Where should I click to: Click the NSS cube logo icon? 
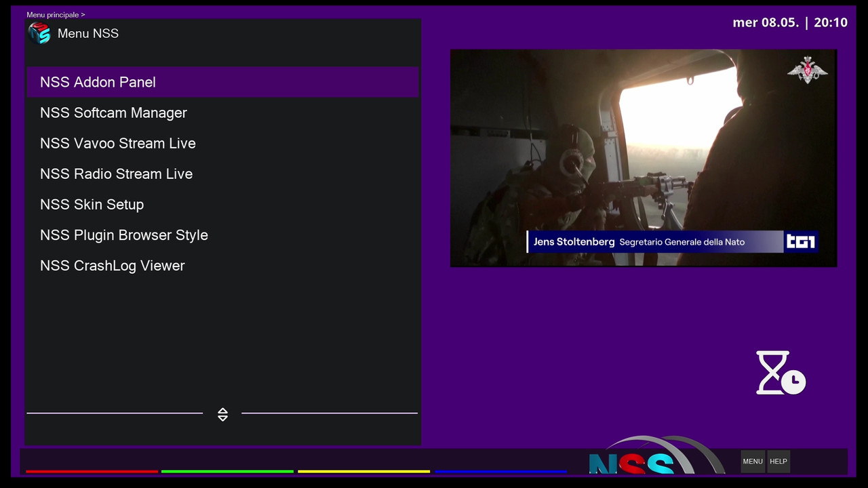(39, 33)
